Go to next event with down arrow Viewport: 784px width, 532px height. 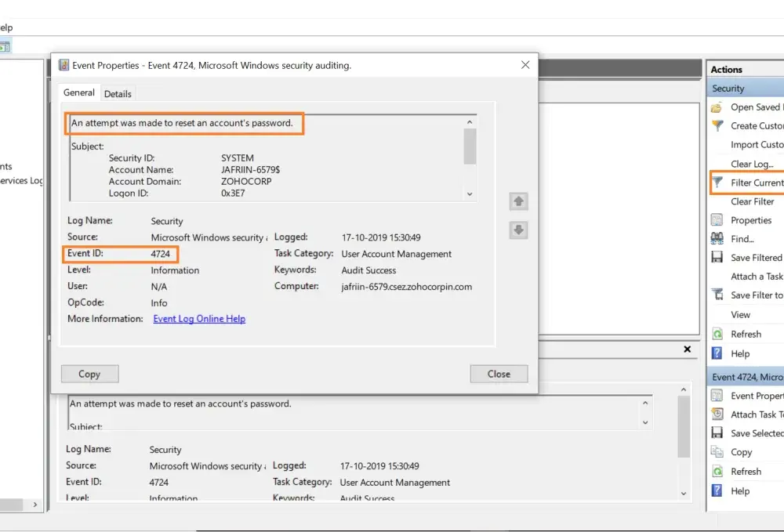[518, 230]
